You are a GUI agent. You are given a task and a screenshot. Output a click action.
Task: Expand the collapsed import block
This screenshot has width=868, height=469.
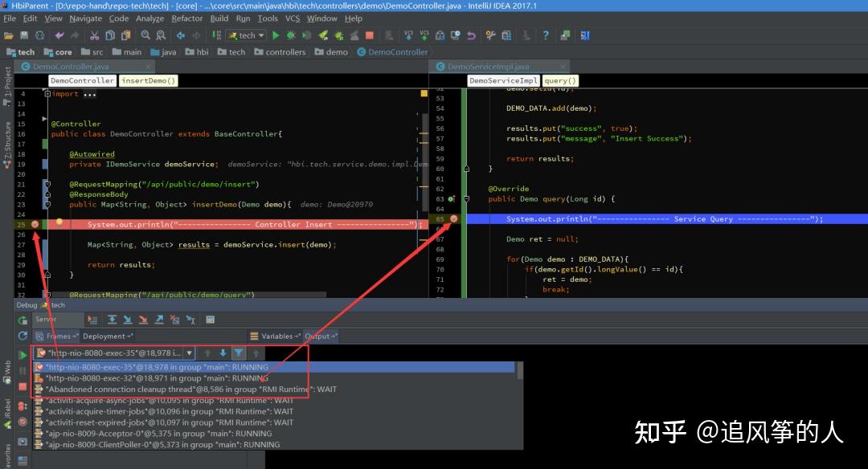pyautogui.click(x=47, y=94)
